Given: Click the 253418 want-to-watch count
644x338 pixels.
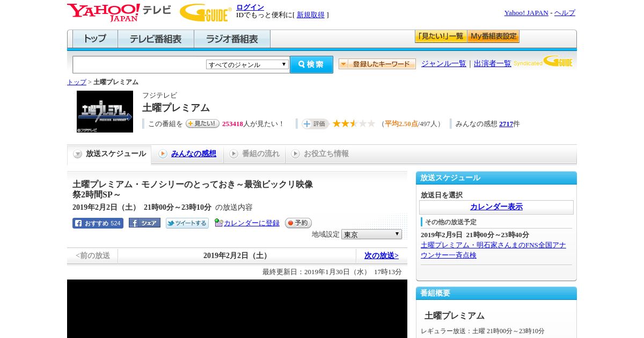Looking at the screenshot, I should pos(232,124).
